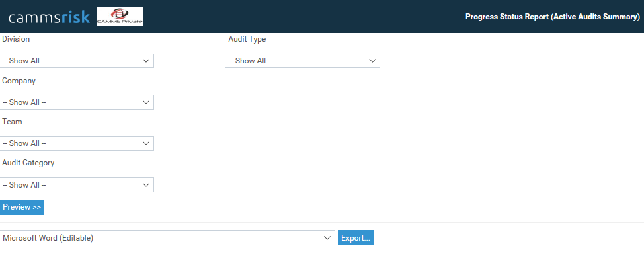The height and width of the screenshot is (279, 644).
Task: Open the Team dropdown
Action: pyautogui.click(x=77, y=143)
